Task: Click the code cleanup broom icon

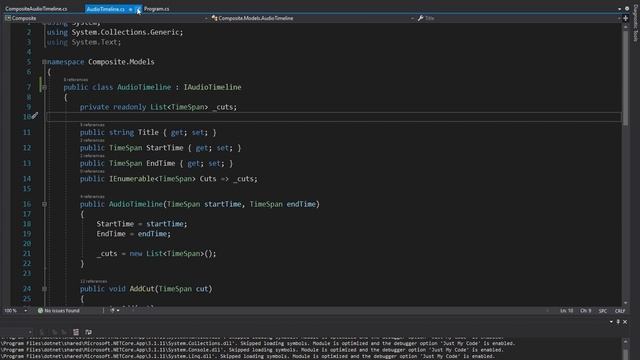Action: tap(112, 311)
